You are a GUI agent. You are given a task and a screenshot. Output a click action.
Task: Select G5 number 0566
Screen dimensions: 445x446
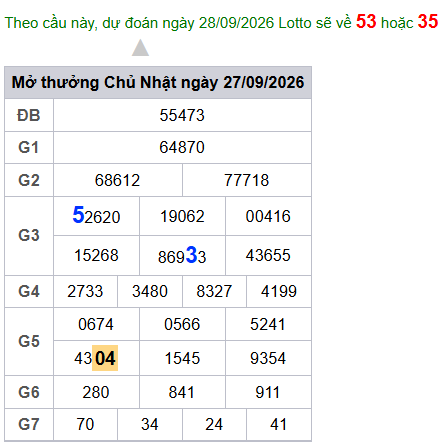click(x=182, y=324)
